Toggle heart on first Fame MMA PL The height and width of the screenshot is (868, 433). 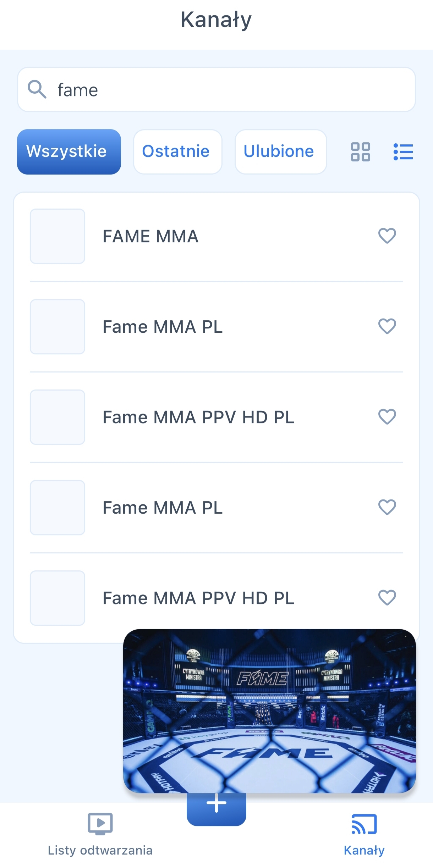[x=387, y=326]
